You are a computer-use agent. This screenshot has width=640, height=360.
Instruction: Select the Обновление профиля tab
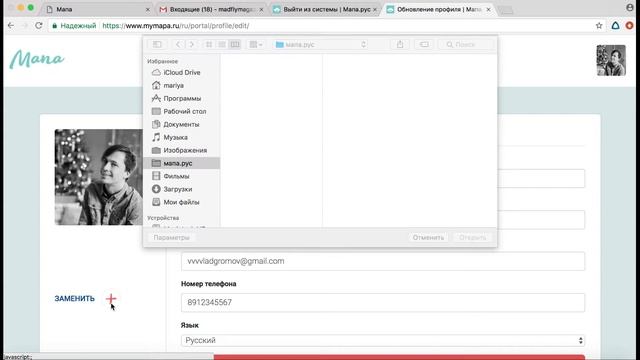coord(437,9)
